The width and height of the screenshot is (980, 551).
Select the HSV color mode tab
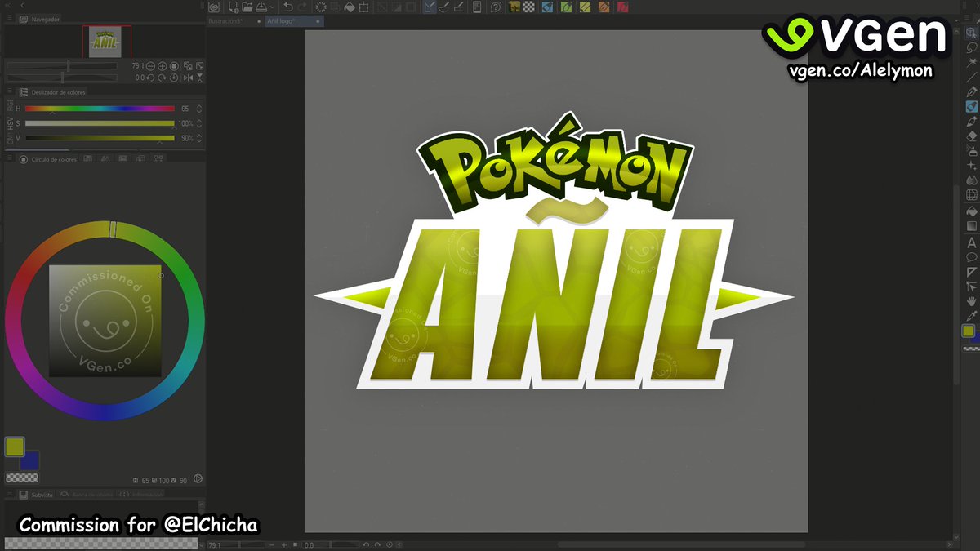click(11, 123)
